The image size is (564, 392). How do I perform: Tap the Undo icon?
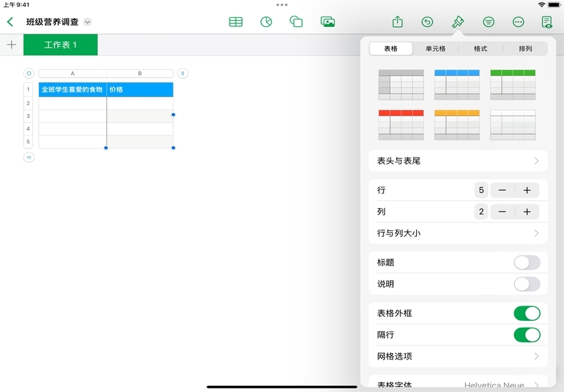point(428,22)
